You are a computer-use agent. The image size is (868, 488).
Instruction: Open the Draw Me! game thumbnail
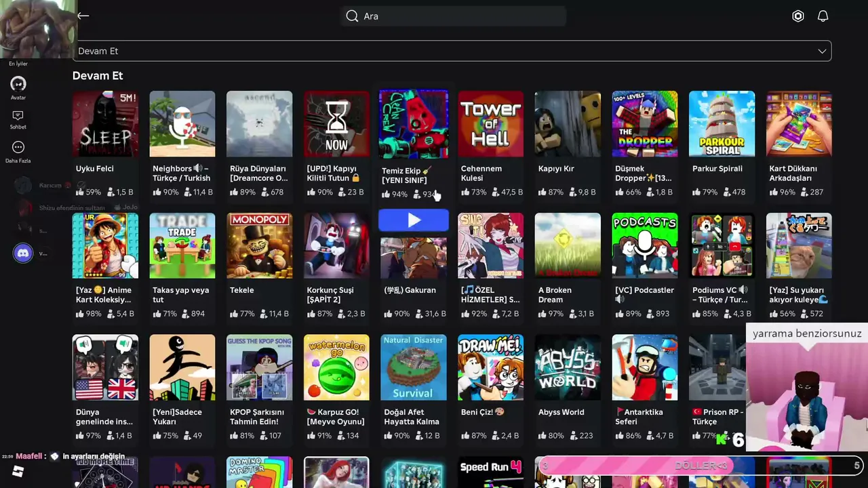click(x=491, y=367)
